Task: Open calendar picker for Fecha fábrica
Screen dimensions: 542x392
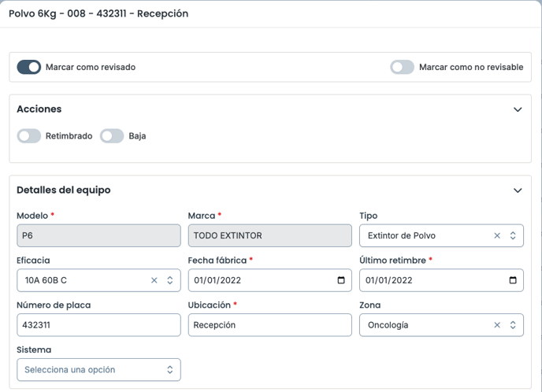Action: [x=341, y=280]
